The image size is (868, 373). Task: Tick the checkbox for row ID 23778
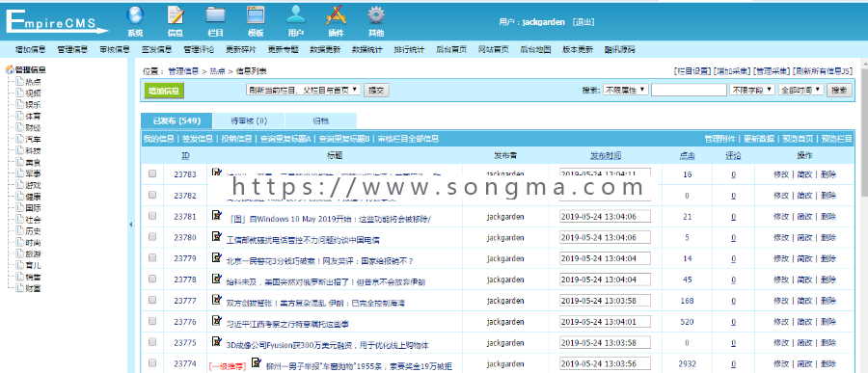[x=152, y=279]
